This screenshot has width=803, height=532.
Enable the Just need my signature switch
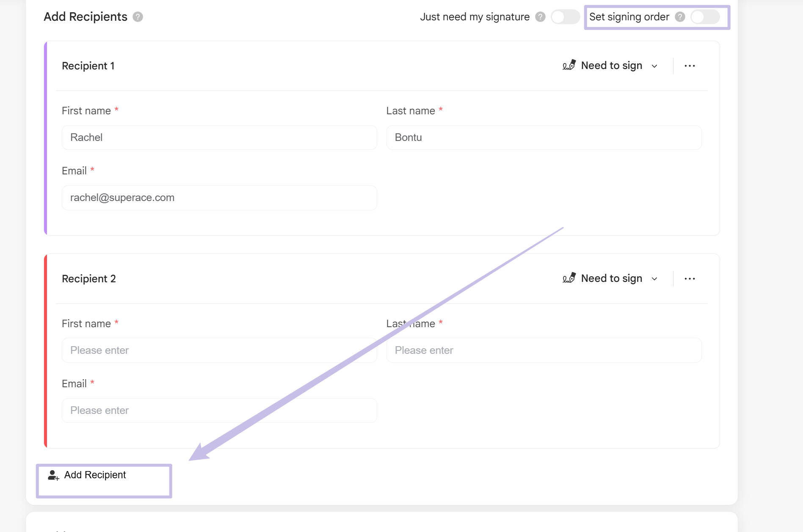pos(565,17)
